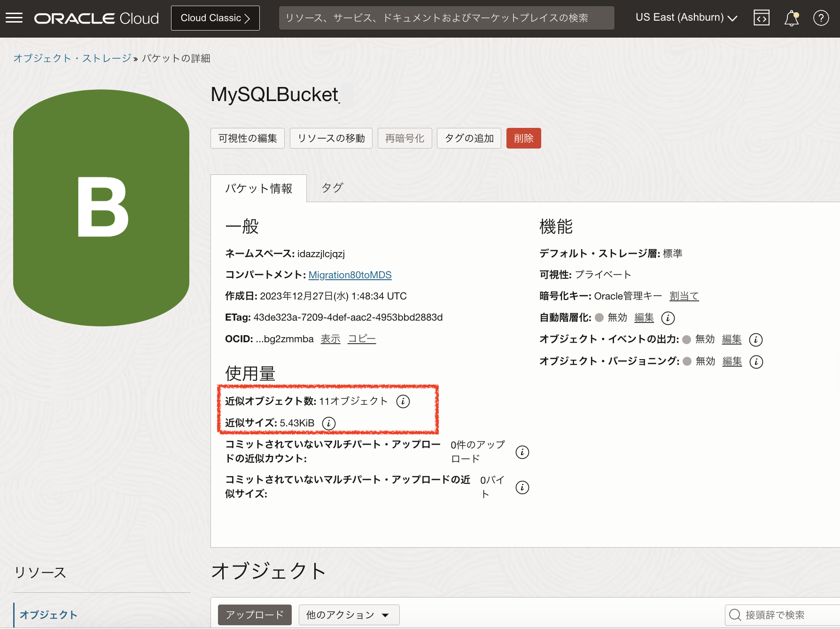Open the help question mark icon
The width and height of the screenshot is (840, 629).
pyautogui.click(x=821, y=18)
